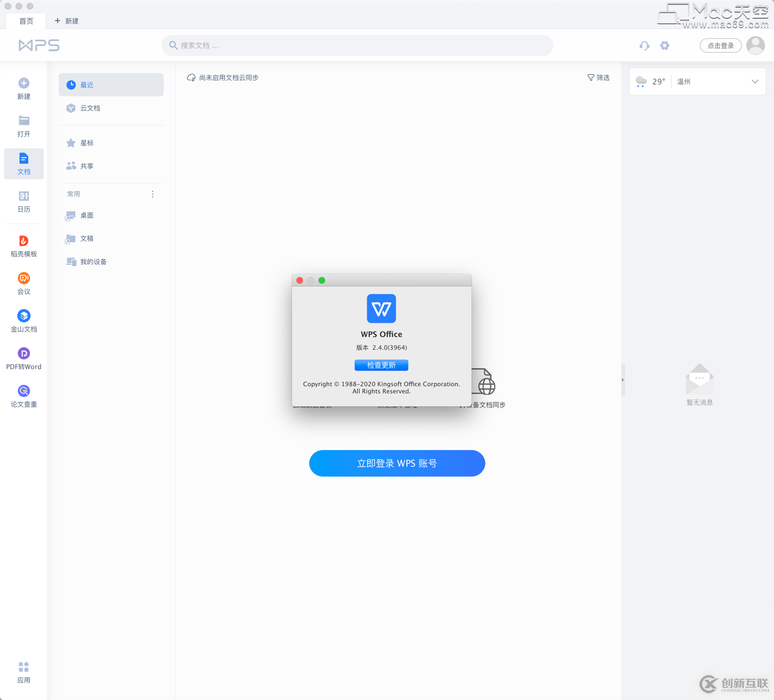Image resolution: width=774 pixels, height=700 pixels.
Task: Click the 搜索文档 search field
Action: 357,45
